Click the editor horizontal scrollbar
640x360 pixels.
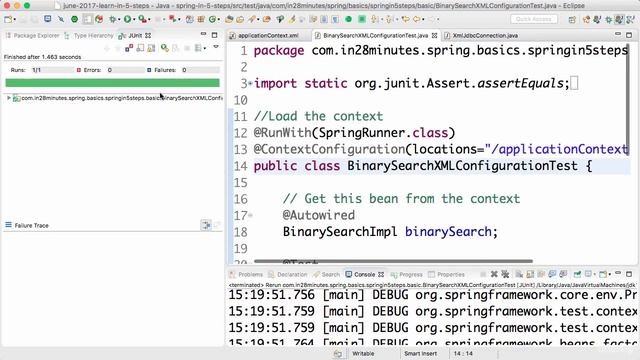[393, 261]
